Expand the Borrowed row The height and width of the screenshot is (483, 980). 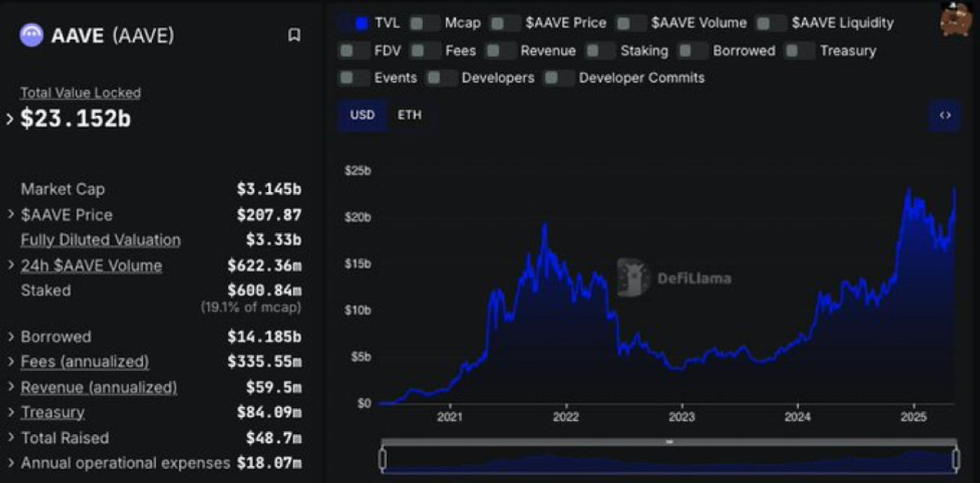[x=10, y=337]
